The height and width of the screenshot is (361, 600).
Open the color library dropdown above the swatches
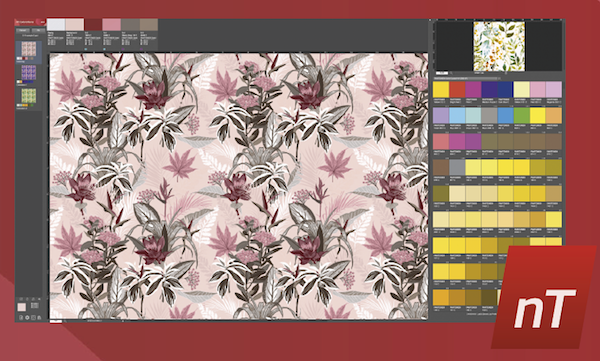coord(466,78)
